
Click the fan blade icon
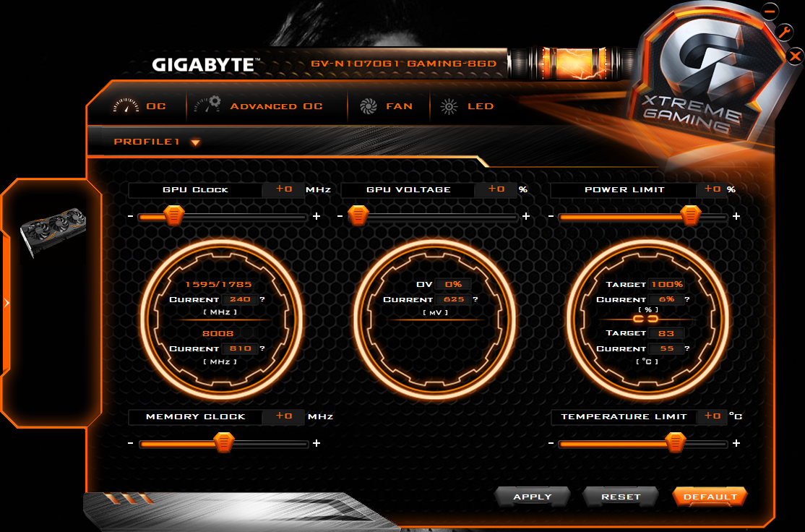(x=368, y=106)
